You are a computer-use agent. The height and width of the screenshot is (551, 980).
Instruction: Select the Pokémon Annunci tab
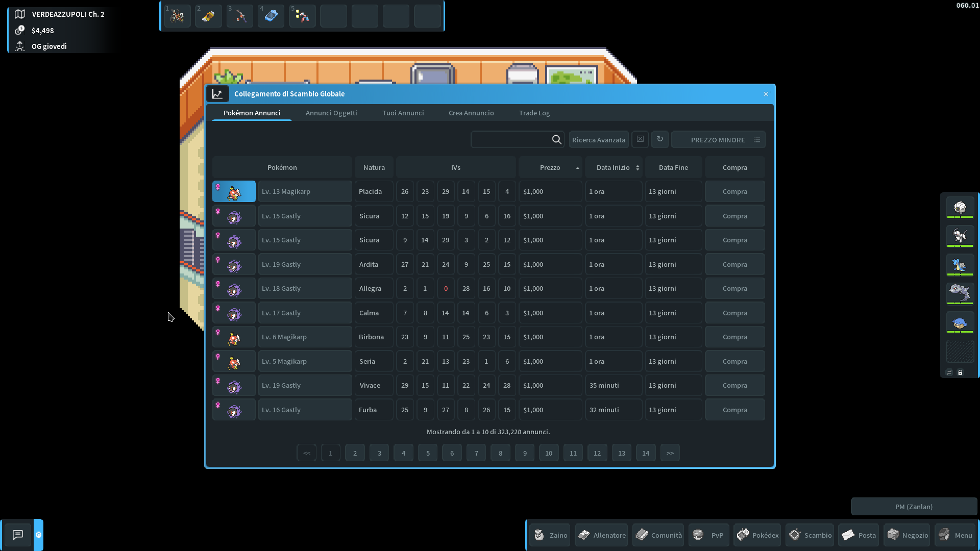[x=252, y=113]
